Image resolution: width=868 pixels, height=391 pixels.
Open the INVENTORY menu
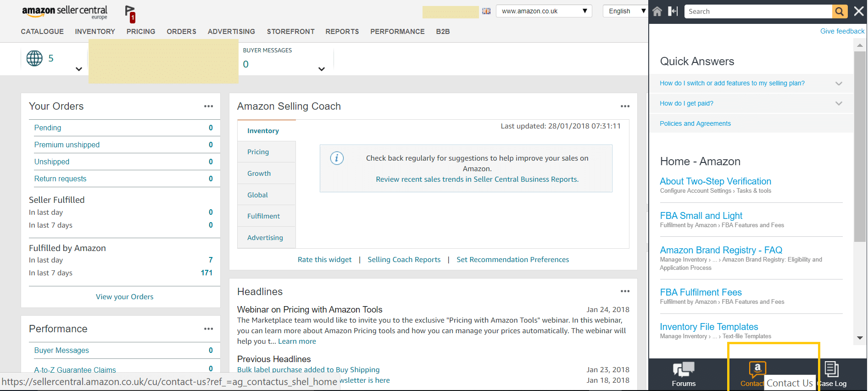[x=95, y=32]
